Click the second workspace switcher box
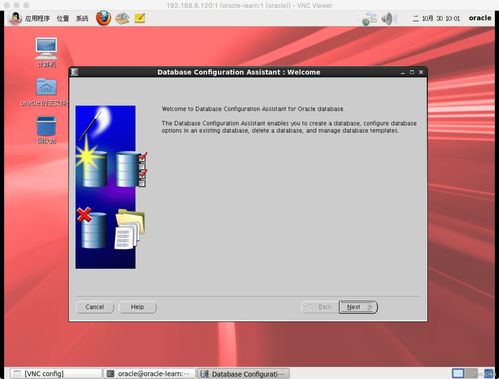 coord(471,373)
